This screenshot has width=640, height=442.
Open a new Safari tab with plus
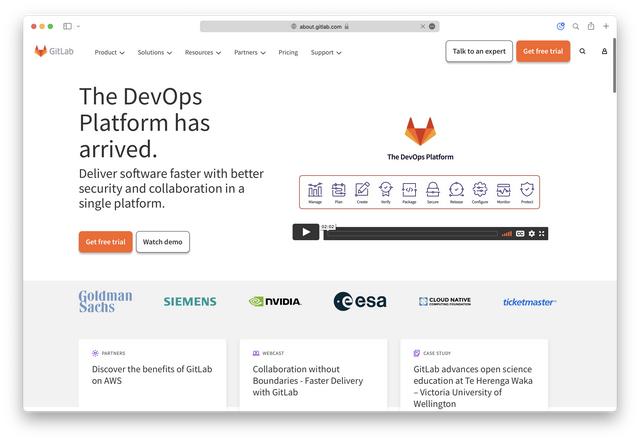tap(606, 26)
